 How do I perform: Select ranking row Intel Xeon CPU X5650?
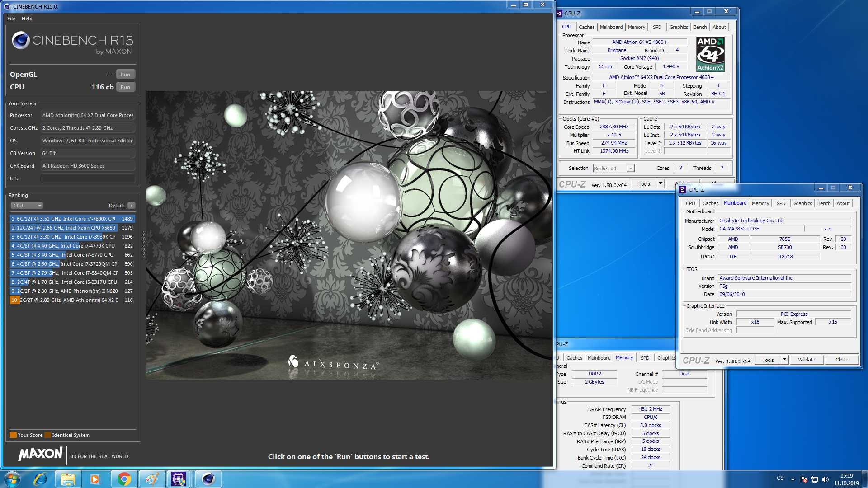[x=72, y=228]
